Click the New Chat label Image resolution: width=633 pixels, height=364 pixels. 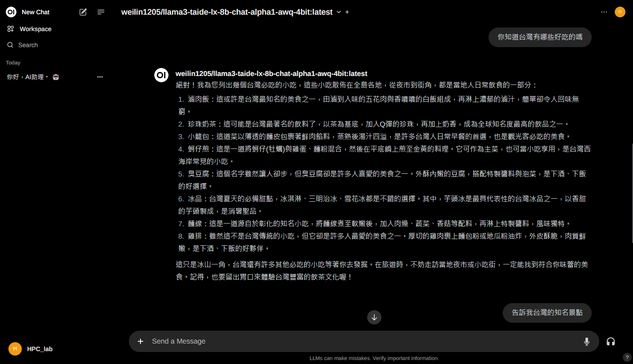click(36, 12)
